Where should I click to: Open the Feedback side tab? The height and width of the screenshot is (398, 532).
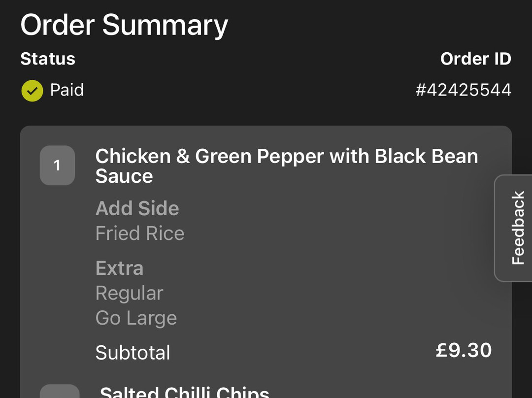coord(514,228)
